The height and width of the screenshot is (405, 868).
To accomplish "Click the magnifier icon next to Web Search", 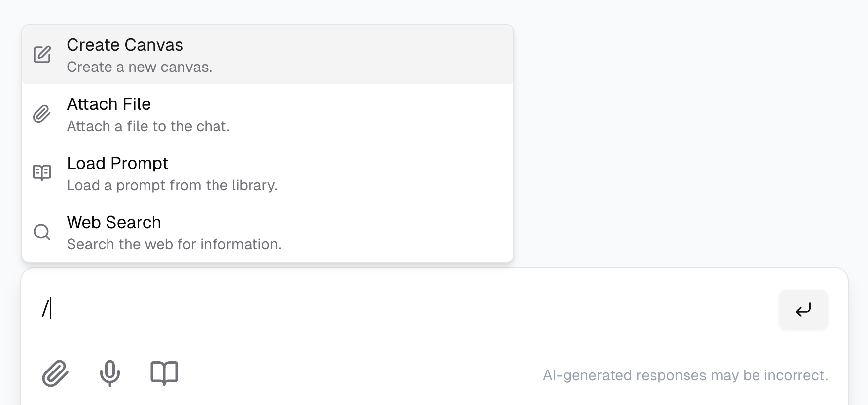I will (42, 232).
